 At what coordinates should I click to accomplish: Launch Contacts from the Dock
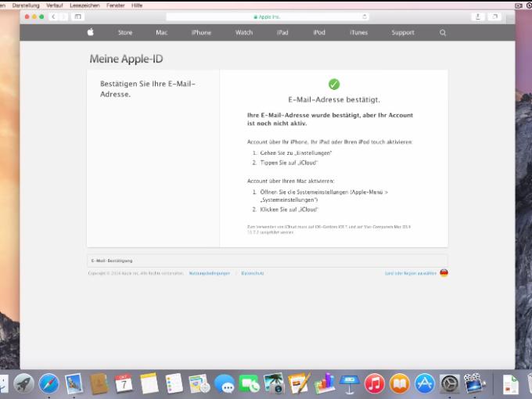[99, 383]
